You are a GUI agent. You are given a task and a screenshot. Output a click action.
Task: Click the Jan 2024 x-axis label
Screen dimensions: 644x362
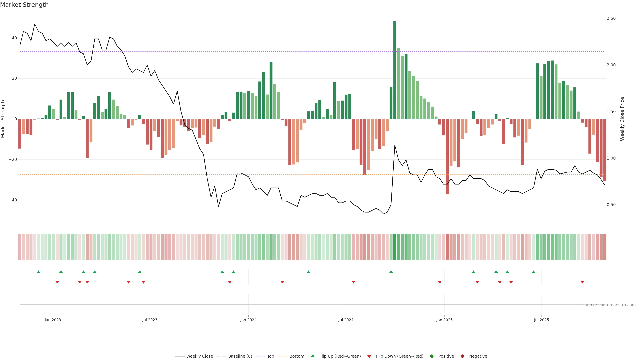pos(248,320)
